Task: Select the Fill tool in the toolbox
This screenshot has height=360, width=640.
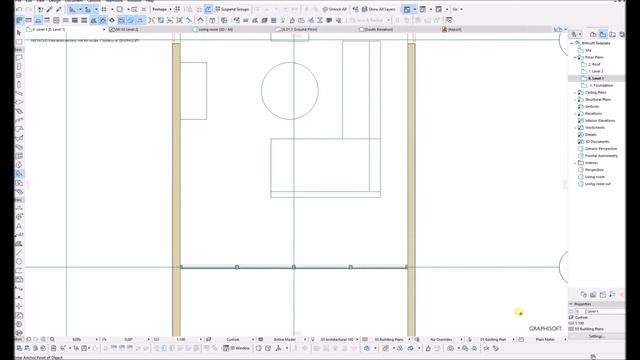Action: click(x=19, y=244)
